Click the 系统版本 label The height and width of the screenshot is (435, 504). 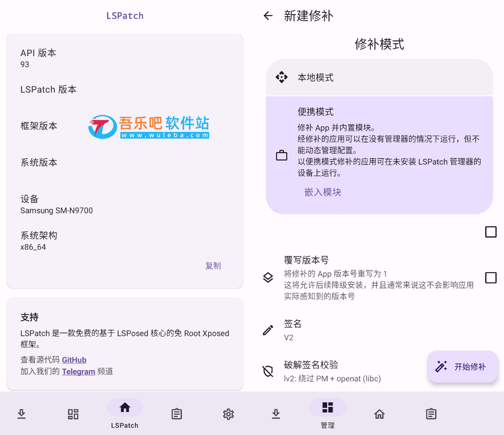point(39,162)
